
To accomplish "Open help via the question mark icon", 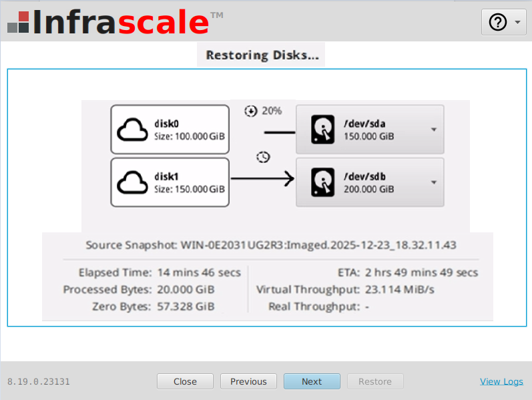I will coord(498,22).
